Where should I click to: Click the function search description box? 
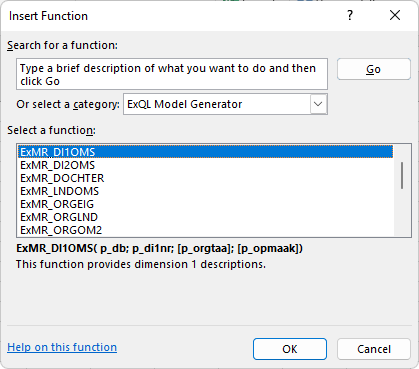(172, 74)
